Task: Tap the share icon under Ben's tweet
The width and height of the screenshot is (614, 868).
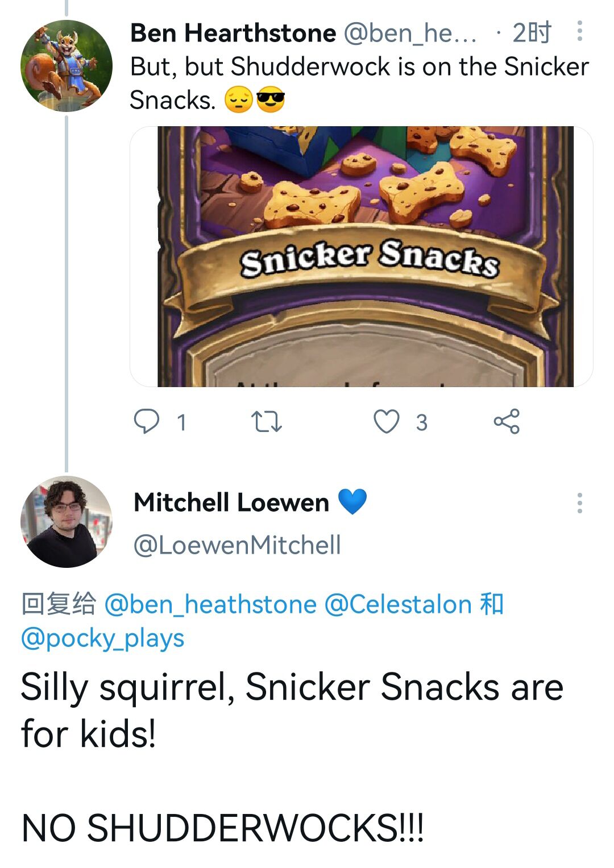Action: tap(507, 422)
